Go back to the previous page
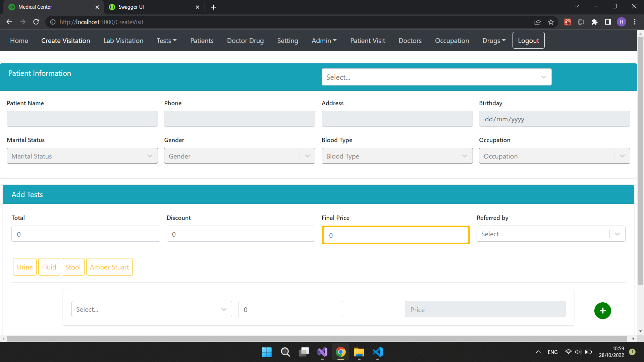Screen dimensions: 644x362 [9, 22]
